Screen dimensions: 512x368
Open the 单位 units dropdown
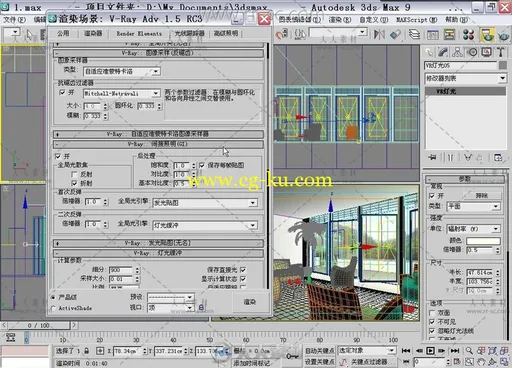pos(473,229)
